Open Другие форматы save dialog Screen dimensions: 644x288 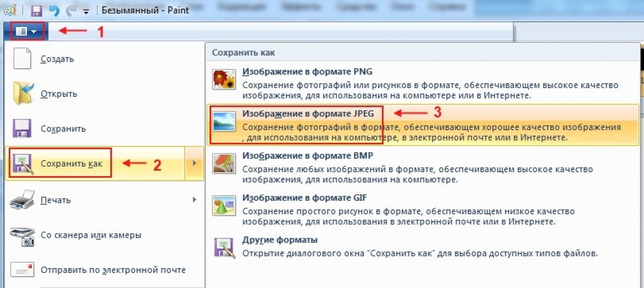coord(280,240)
